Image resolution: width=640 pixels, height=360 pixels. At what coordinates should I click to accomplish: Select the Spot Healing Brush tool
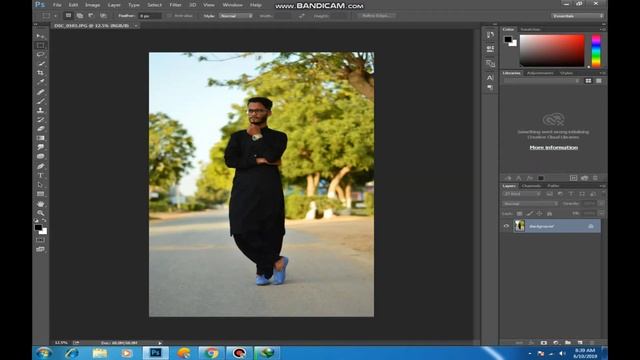40,92
